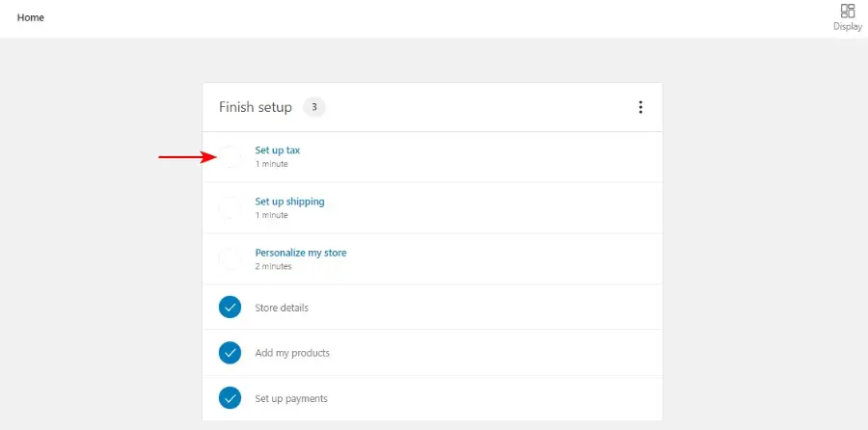The image size is (868, 430).
Task: Click the 1 minute label under Set up shipping
Action: coord(271,215)
